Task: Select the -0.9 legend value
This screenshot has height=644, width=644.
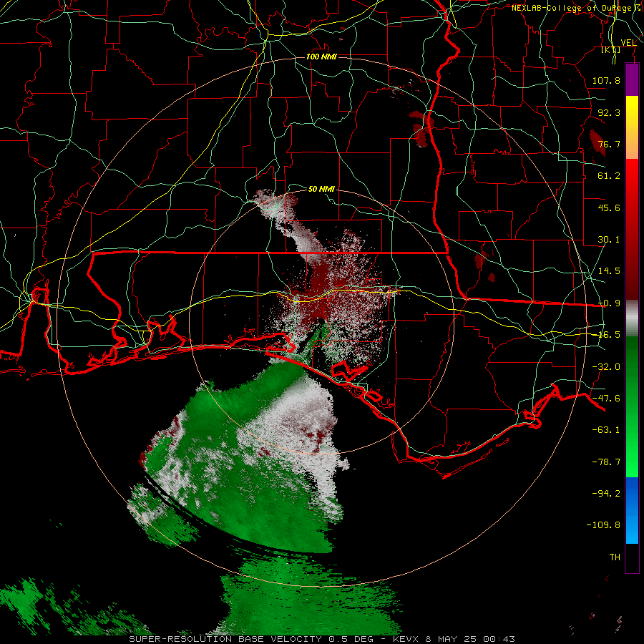Action: 609,303
